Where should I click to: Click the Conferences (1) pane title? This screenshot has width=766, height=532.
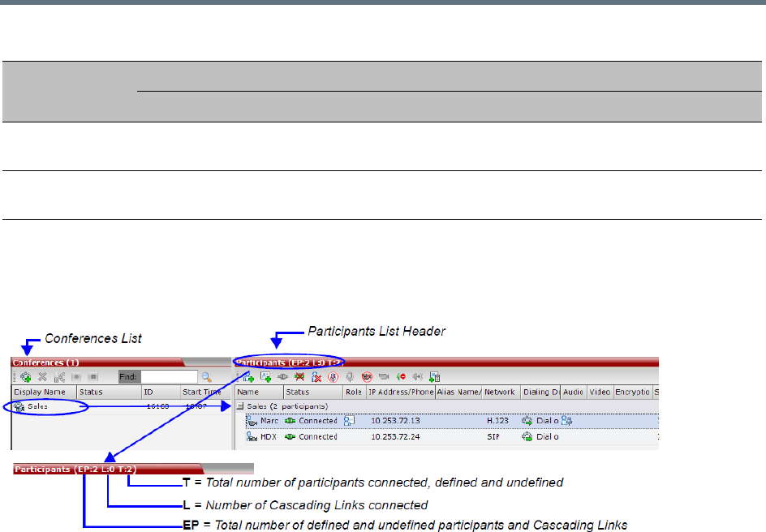[x=45, y=363]
